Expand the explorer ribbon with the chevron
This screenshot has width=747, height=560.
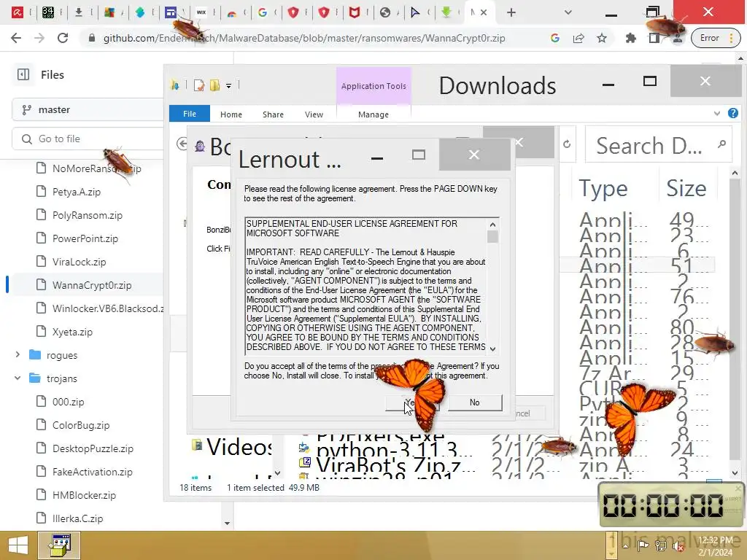(x=717, y=113)
